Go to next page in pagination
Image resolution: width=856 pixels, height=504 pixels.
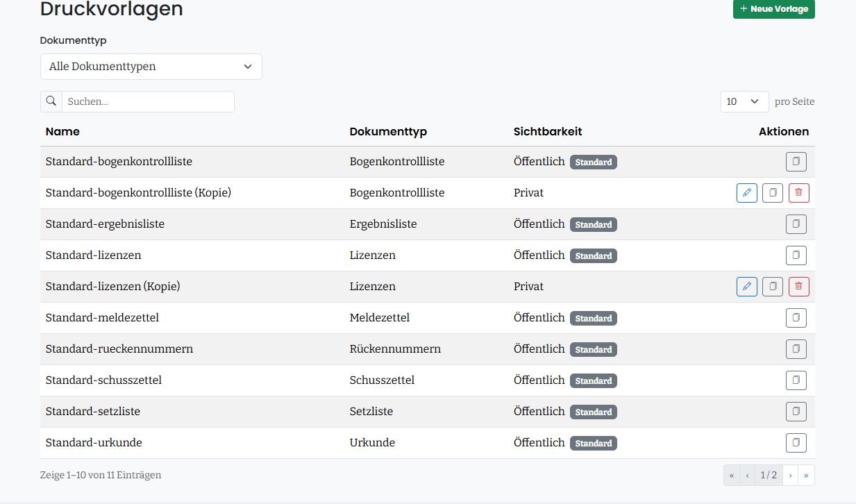point(790,476)
